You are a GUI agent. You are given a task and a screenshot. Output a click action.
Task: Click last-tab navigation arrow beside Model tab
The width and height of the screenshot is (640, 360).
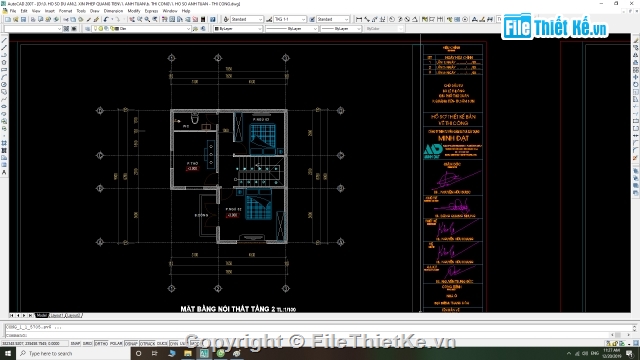(x=30, y=316)
